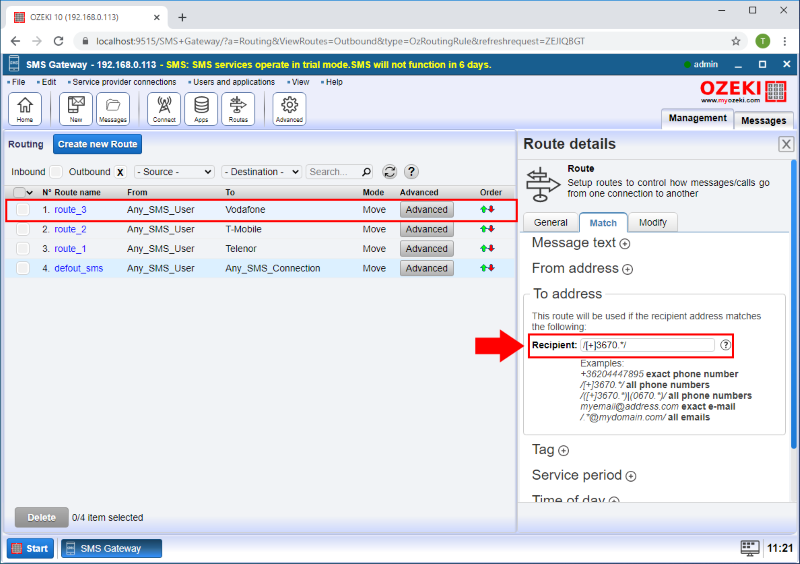This screenshot has width=800, height=564.
Task: Click the Recipient field help icon
Action: coord(725,345)
